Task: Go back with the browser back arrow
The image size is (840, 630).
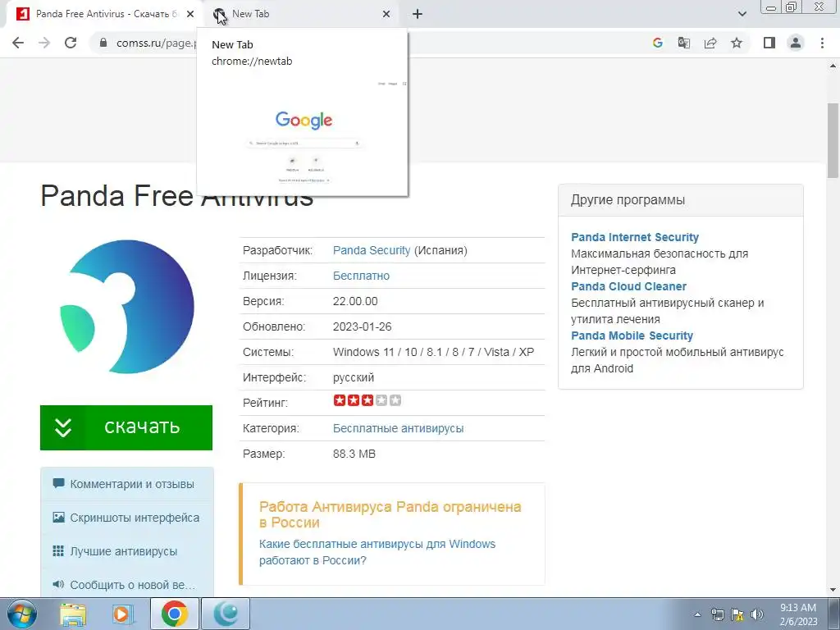Action: pyautogui.click(x=18, y=43)
